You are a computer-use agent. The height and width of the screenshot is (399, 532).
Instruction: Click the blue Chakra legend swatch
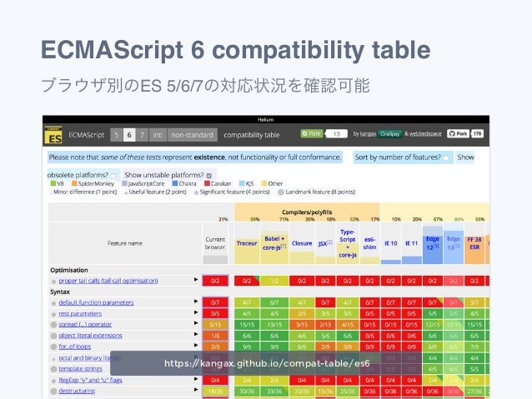175,183
